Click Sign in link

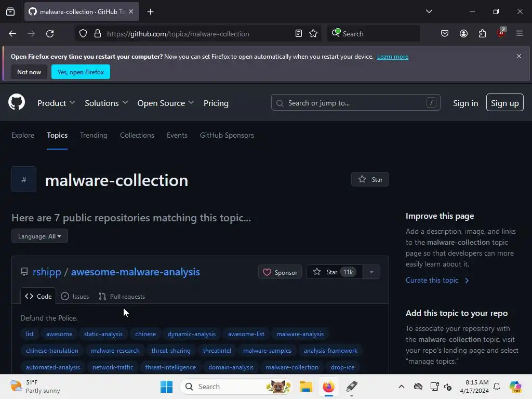[465, 103]
